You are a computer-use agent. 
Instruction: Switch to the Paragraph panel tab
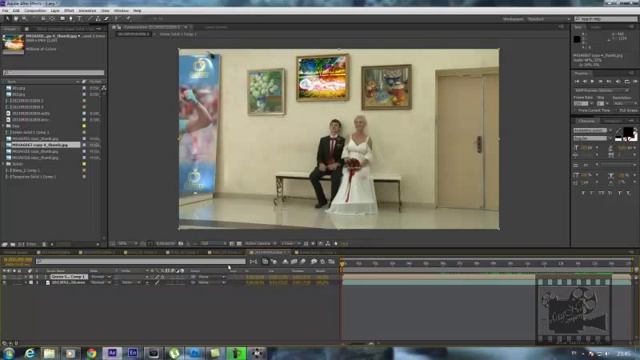[612, 121]
